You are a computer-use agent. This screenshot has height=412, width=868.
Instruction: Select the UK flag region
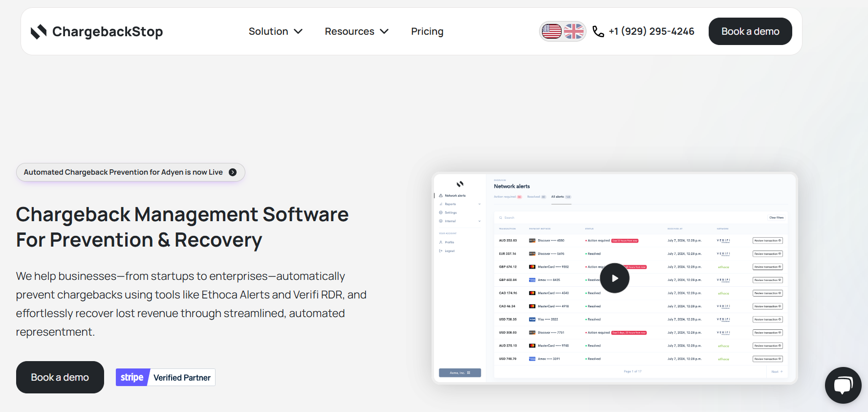(x=574, y=31)
